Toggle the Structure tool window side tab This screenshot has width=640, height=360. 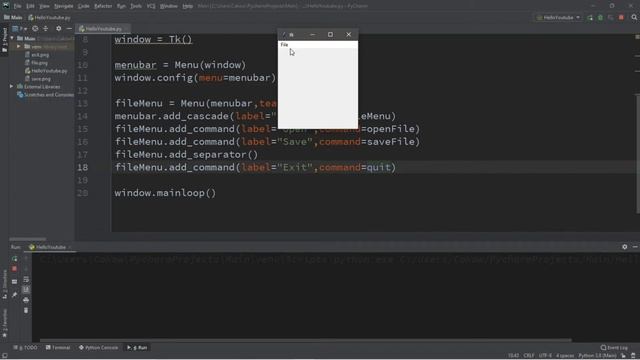[4, 284]
